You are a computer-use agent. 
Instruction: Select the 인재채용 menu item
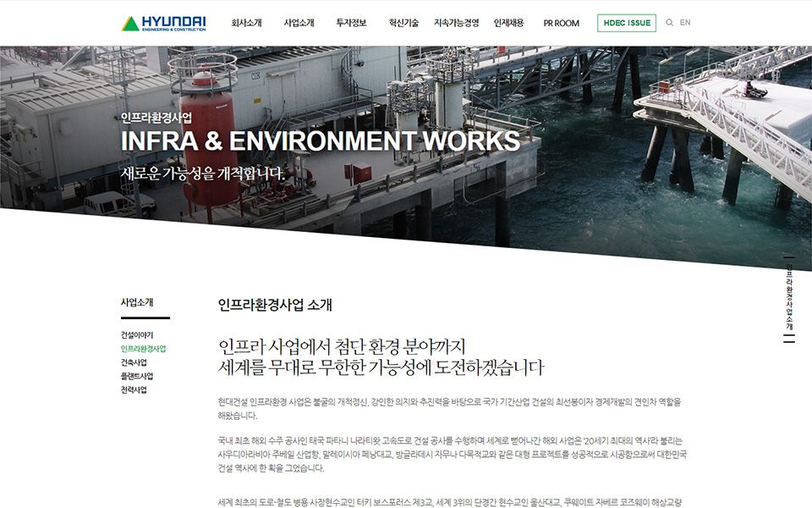508,23
